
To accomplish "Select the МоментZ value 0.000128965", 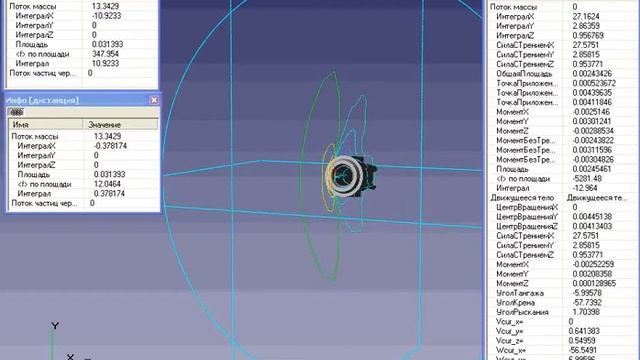I will (x=594, y=283).
